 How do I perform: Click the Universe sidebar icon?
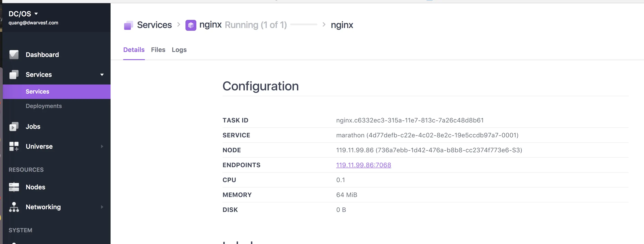pyautogui.click(x=14, y=146)
